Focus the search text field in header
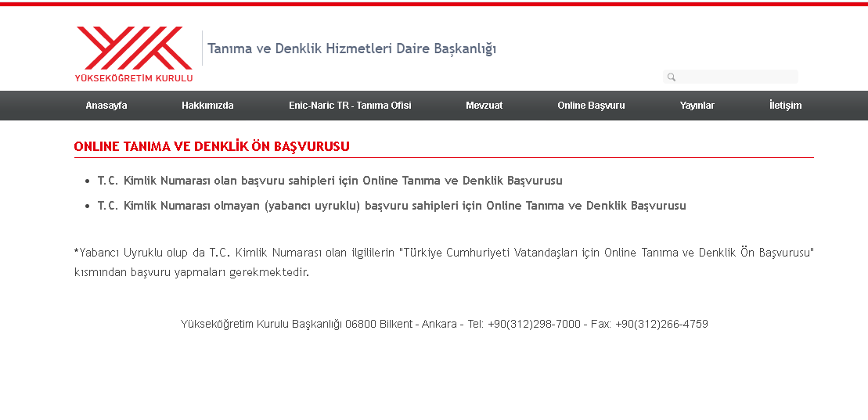The height and width of the screenshot is (420, 868). pos(736,77)
